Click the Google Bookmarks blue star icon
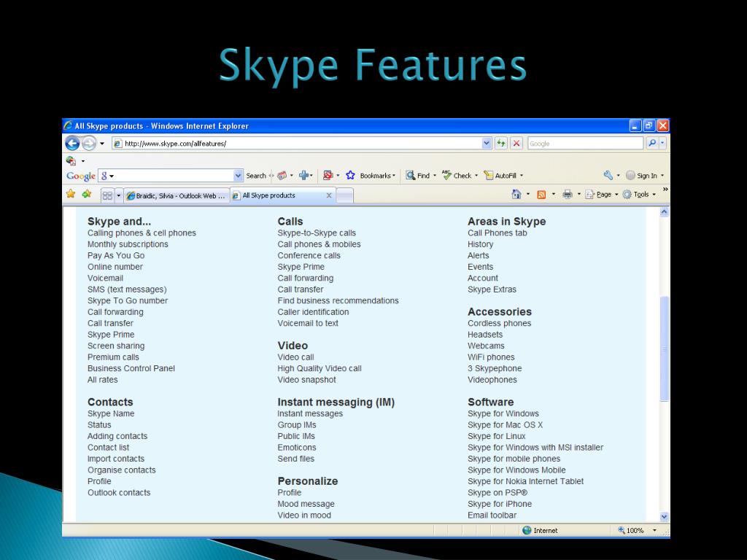 pos(351,175)
